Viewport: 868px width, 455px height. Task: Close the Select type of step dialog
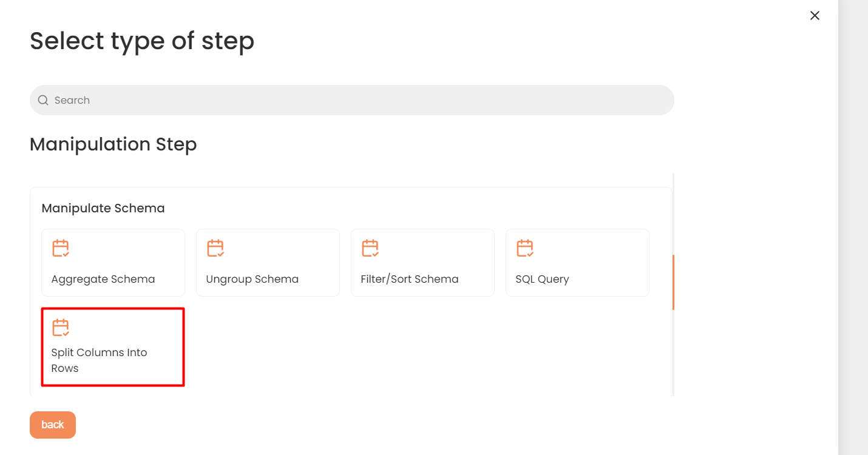point(815,16)
